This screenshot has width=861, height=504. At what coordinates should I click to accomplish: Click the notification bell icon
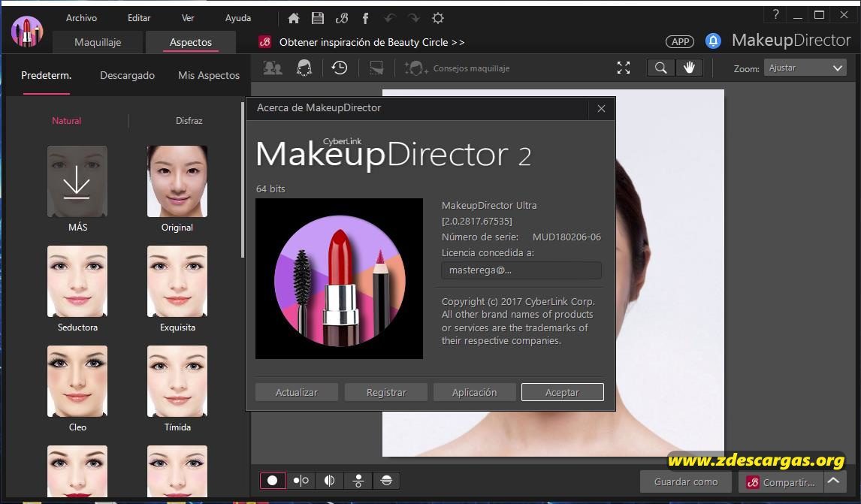713,41
